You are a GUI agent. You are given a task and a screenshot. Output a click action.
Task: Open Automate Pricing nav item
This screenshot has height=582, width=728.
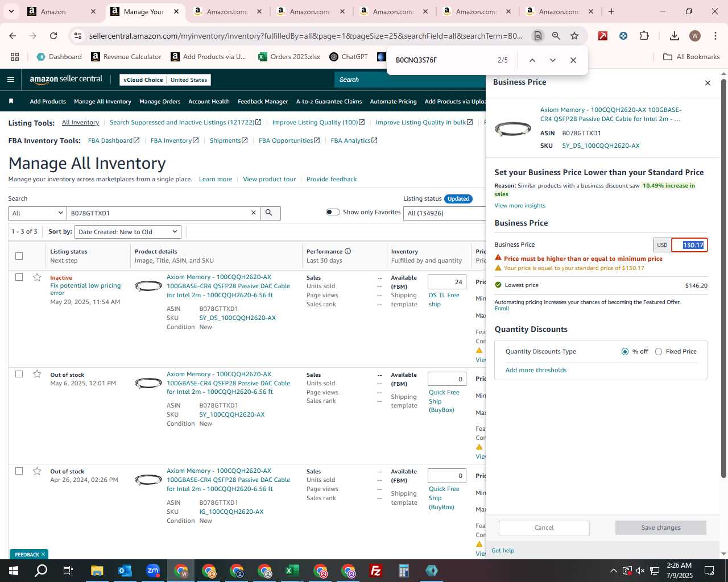pos(393,102)
